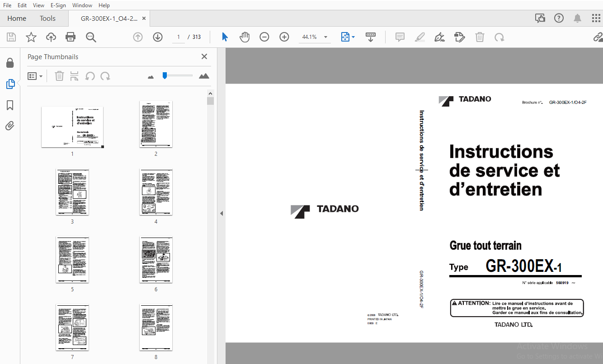Choose the Selection arrow tool
Viewport: 603px width, 364px height.
(225, 37)
